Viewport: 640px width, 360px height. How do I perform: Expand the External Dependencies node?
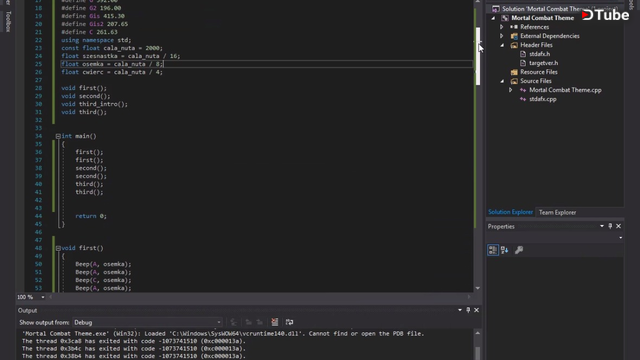pos(502,36)
